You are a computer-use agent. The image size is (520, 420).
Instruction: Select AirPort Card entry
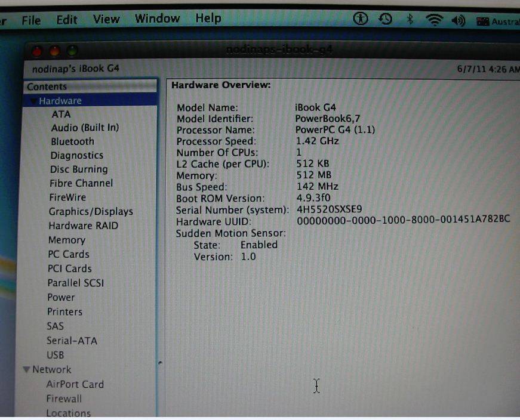[x=75, y=384]
